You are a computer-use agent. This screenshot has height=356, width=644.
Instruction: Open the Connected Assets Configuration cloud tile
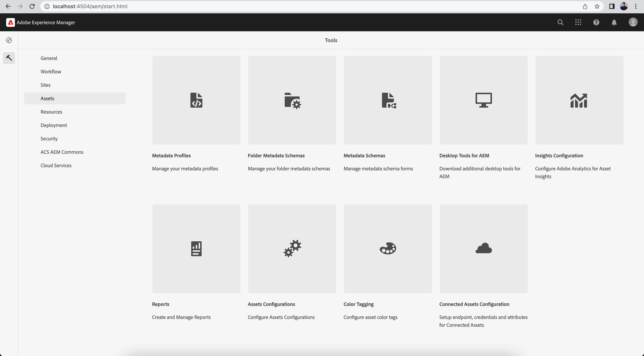pos(484,249)
